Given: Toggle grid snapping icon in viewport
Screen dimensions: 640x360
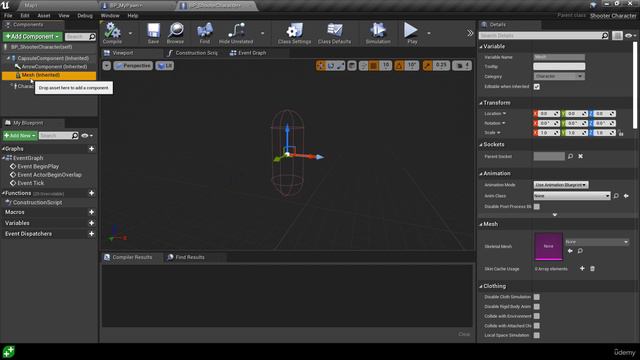Looking at the screenshot, I should [373, 65].
